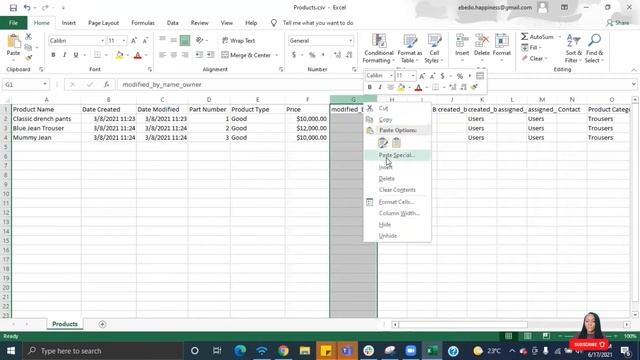The width and height of the screenshot is (640, 360).
Task: Click Merge & Center button
Action: tap(247, 55)
